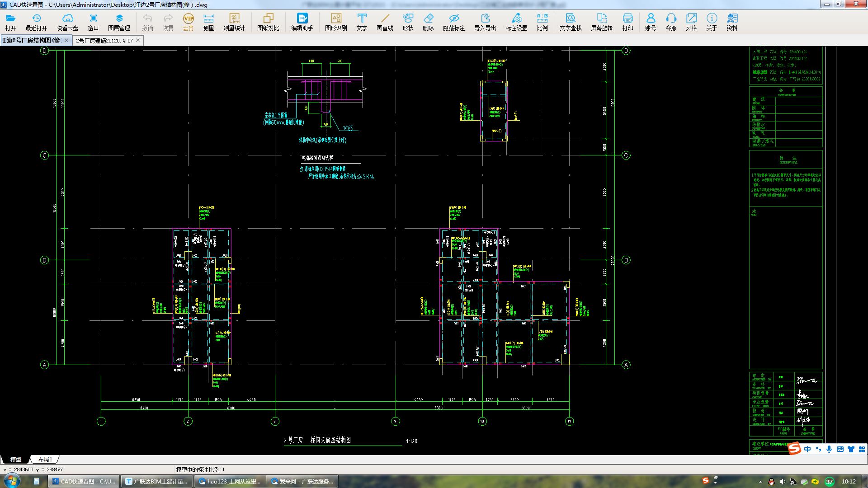Viewport: 868px width, 488px height.
Task: Activate CAD快速看图 in the taskbar
Action: tap(84, 481)
